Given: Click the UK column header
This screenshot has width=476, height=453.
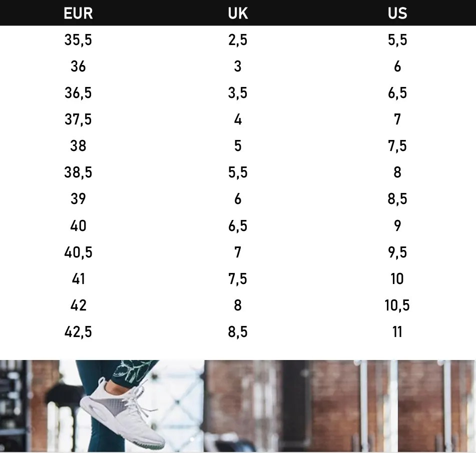Looking at the screenshot, I should tap(238, 13).
